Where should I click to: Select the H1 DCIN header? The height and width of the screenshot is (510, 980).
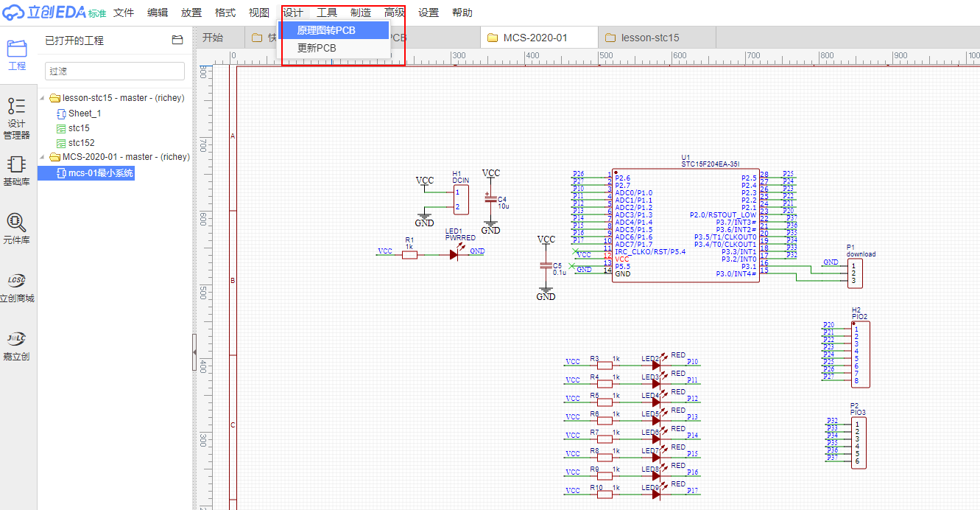pos(461,200)
